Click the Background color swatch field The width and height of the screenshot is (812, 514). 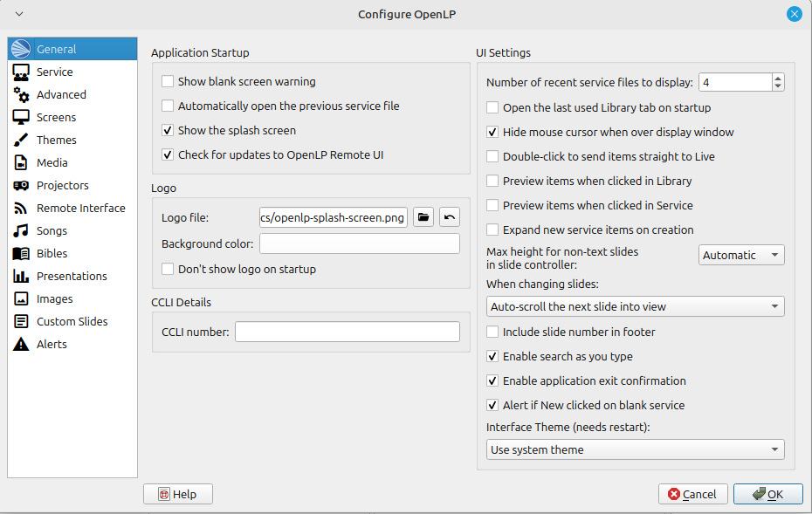coord(359,244)
